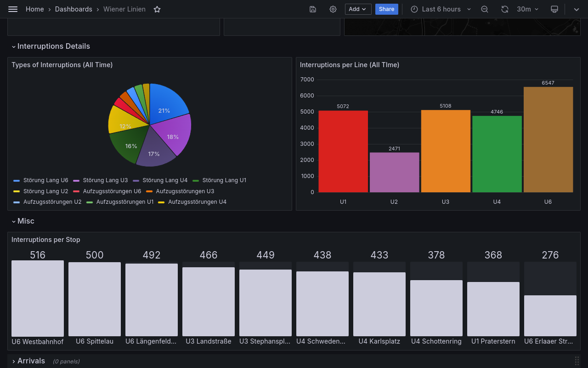The image size is (588, 368).
Task: Open the Grafana navigation menu
Action: click(12, 9)
